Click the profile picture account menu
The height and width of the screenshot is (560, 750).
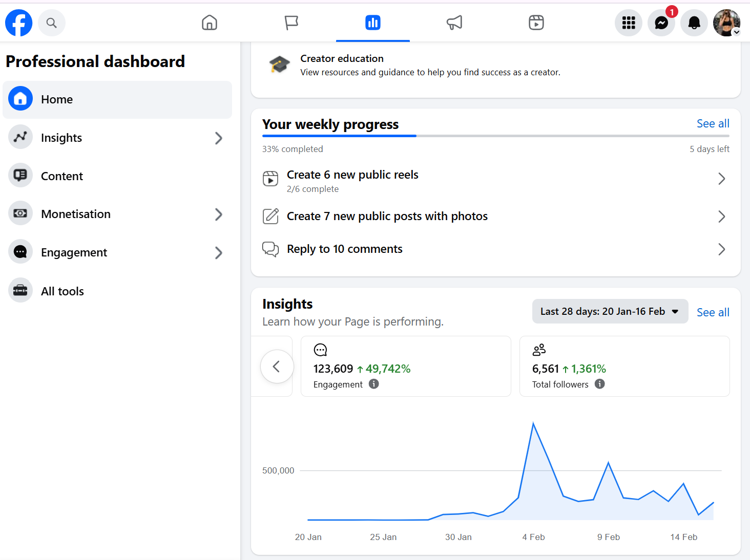pos(726,23)
